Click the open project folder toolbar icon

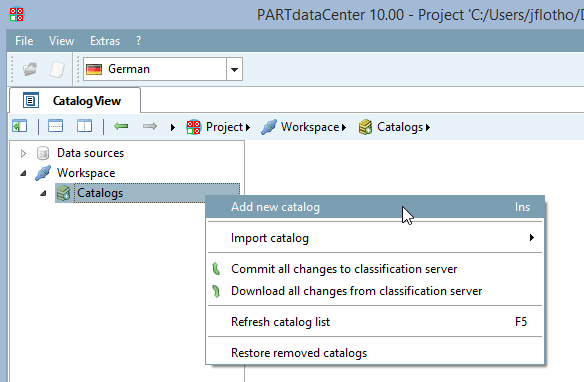coord(30,69)
